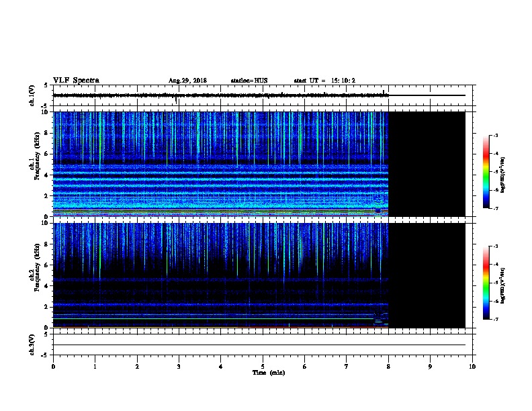Click the "ch.1(V)" axis label
The width and height of the screenshot is (532, 411).
(x=32, y=95)
